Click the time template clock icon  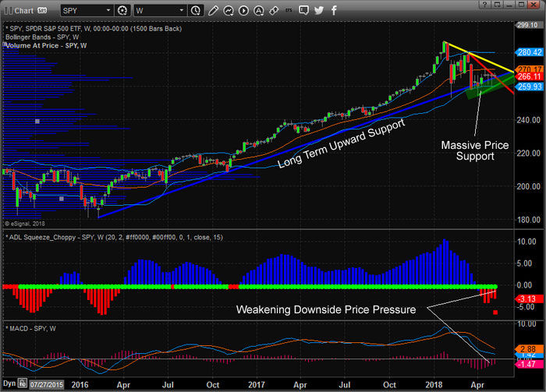pos(196,11)
